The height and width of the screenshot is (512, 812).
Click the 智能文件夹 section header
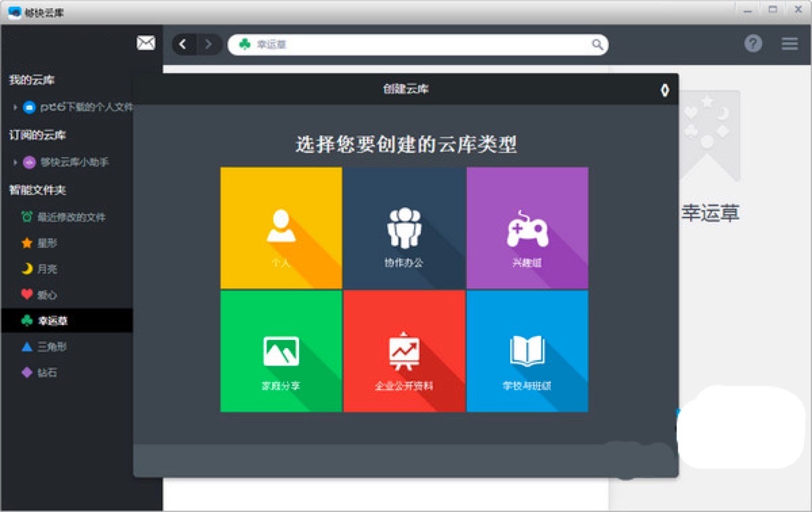point(37,190)
